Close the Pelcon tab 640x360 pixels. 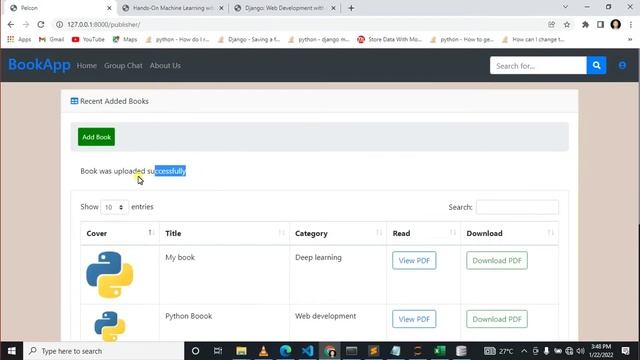click(109, 8)
